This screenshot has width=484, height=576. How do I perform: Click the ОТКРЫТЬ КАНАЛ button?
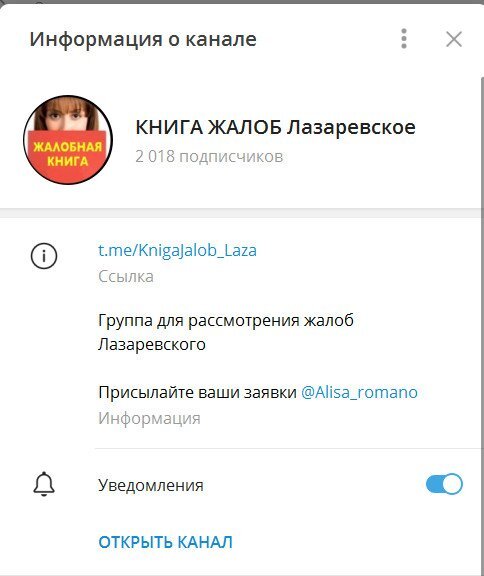point(165,542)
